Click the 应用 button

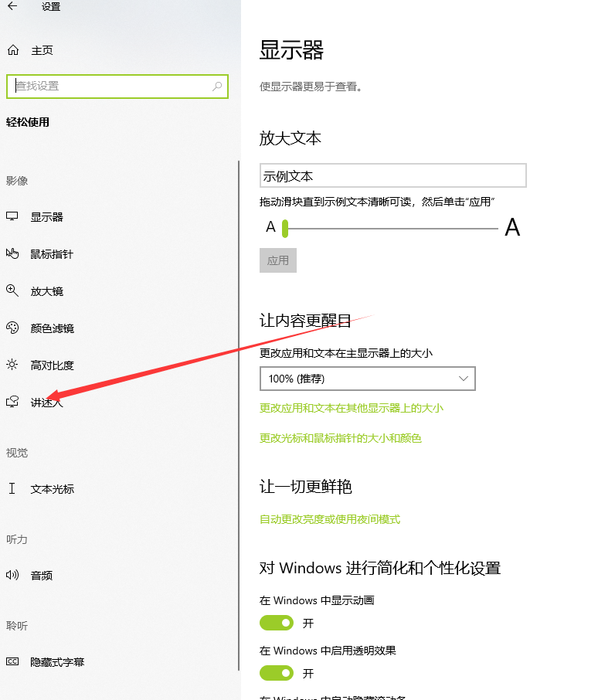click(x=278, y=260)
